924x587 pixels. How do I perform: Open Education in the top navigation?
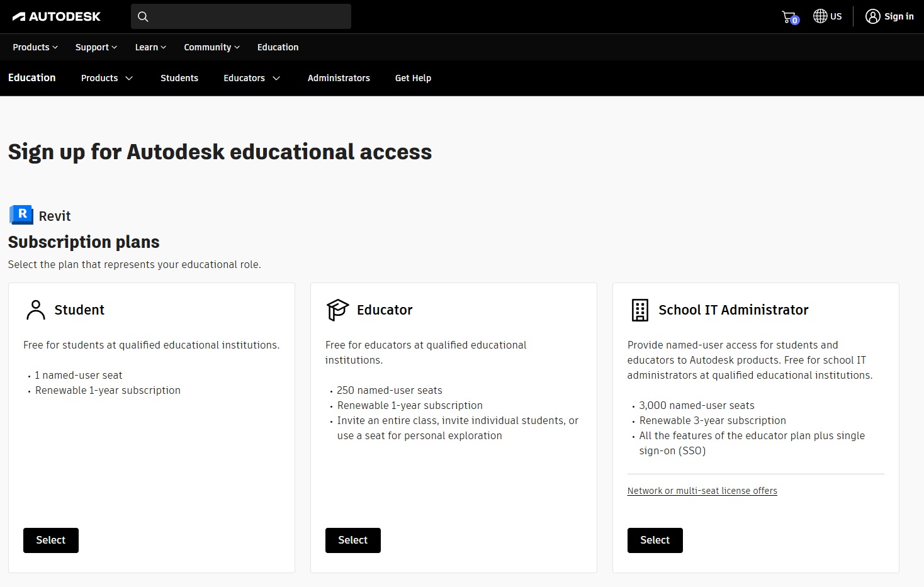(278, 47)
